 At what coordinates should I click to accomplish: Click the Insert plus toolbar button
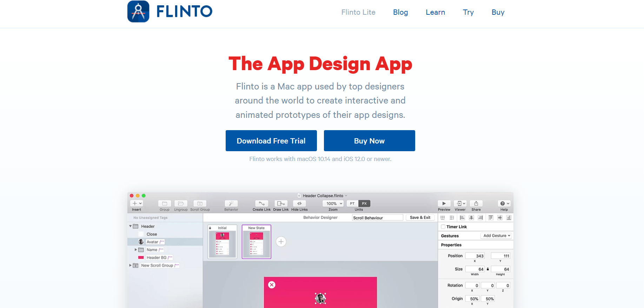tap(137, 203)
